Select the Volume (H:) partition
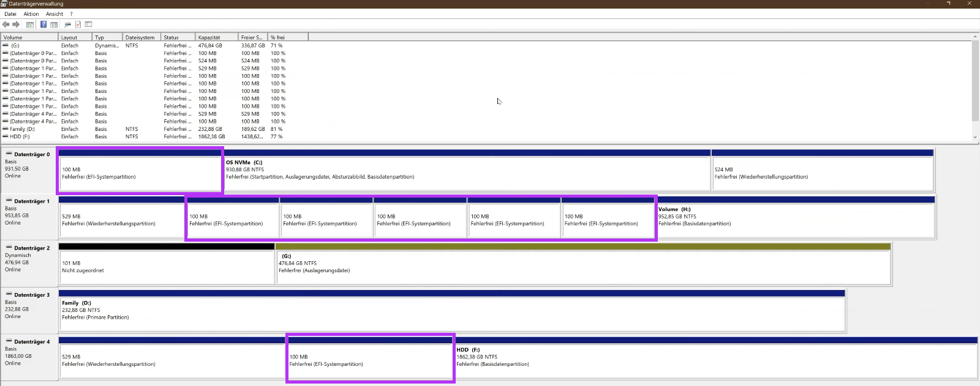Viewport: 980px width, 386px height. tap(796, 217)
